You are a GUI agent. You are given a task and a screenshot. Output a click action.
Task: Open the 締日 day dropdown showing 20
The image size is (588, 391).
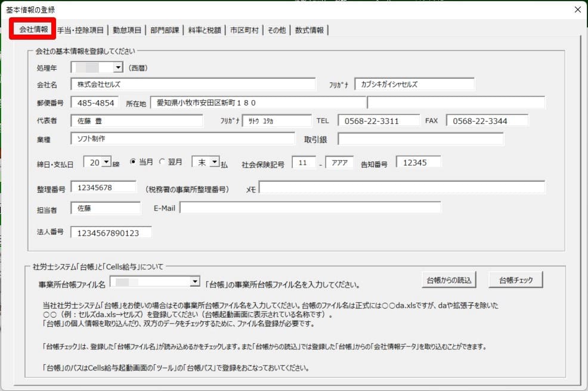click(107, 162)
